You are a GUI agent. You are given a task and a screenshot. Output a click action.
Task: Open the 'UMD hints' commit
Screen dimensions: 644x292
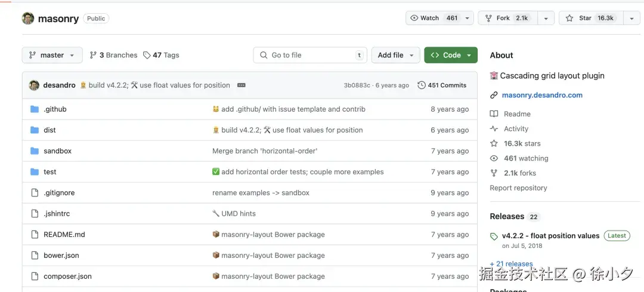click(x=234, y=213)
